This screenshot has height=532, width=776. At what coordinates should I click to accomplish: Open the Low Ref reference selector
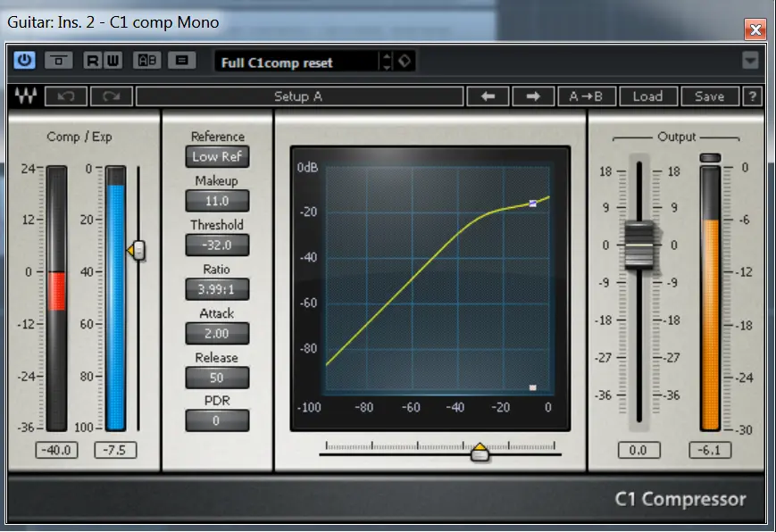(217, 156)
